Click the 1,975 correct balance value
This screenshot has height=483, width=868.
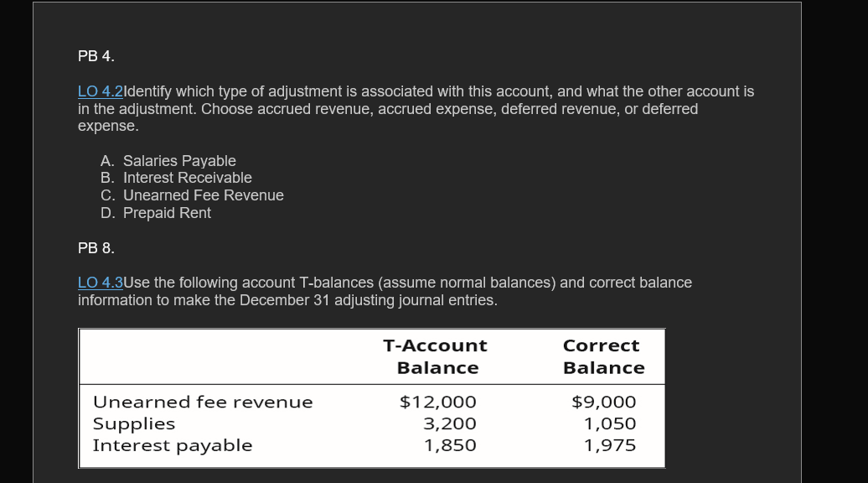click(x=610, y=445)
